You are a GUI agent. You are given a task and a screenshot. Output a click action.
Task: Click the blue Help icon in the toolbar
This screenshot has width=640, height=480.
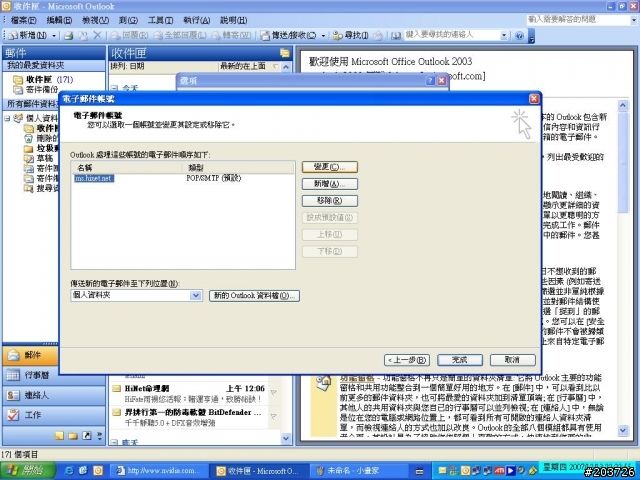[519, 36]
